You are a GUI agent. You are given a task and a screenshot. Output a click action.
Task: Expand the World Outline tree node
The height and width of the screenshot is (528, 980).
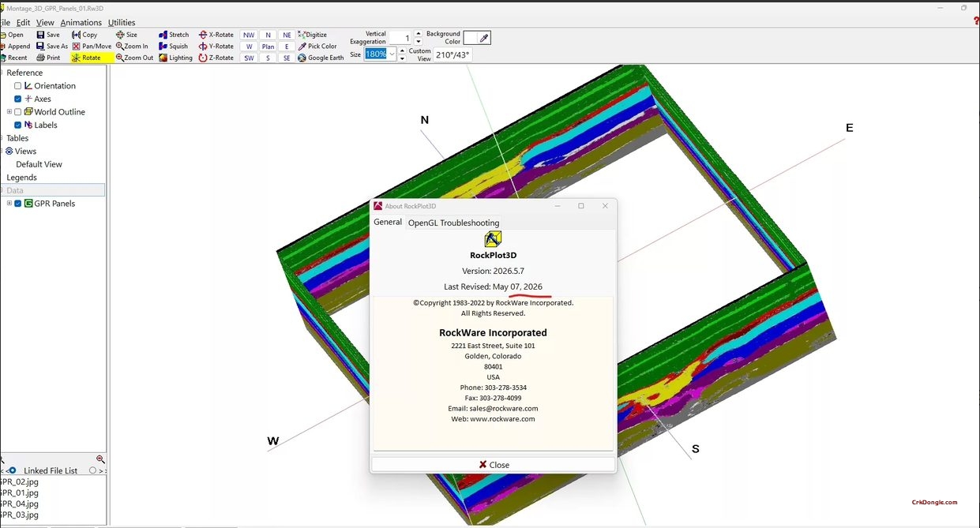[x=9, y=112]
